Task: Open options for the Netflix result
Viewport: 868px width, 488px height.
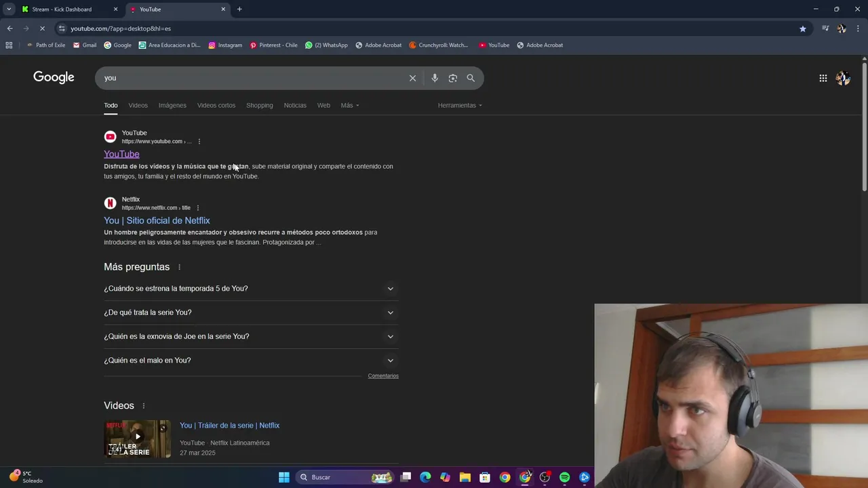Action: tap(198, 208)
